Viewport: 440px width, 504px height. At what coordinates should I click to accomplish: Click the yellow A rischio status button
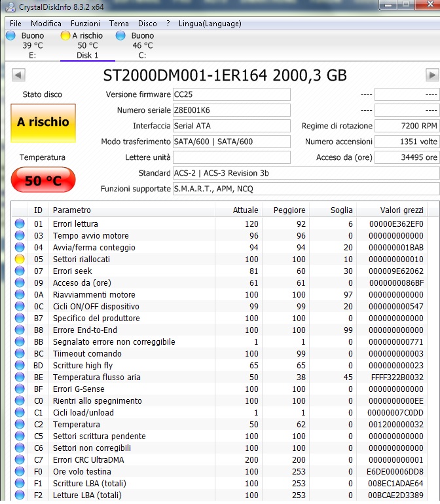pos(43,123)
